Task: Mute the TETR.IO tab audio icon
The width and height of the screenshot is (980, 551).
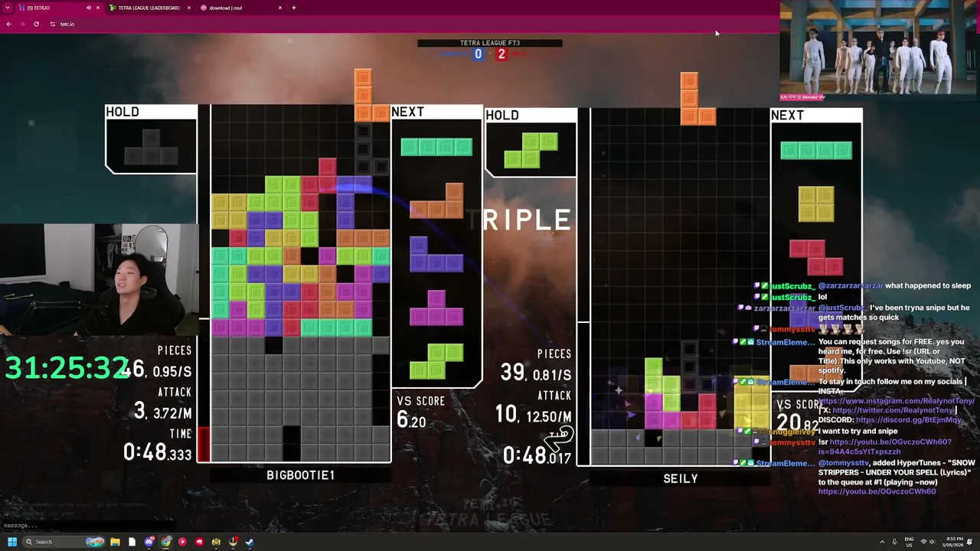Action: 88,8
